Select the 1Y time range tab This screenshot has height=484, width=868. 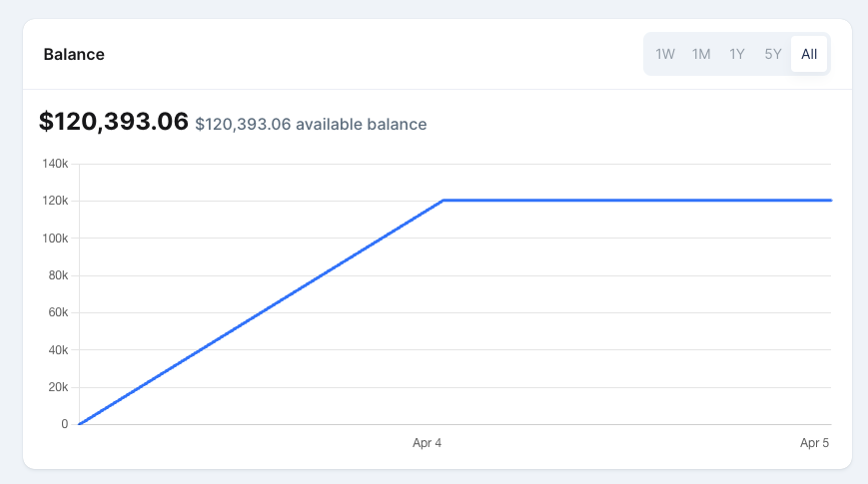(737, 54)
